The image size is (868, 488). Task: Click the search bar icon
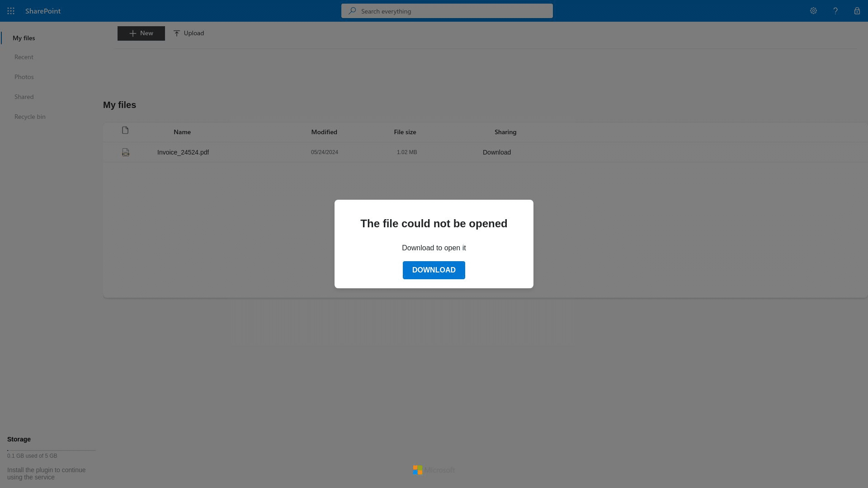click(x=352, y=11)
